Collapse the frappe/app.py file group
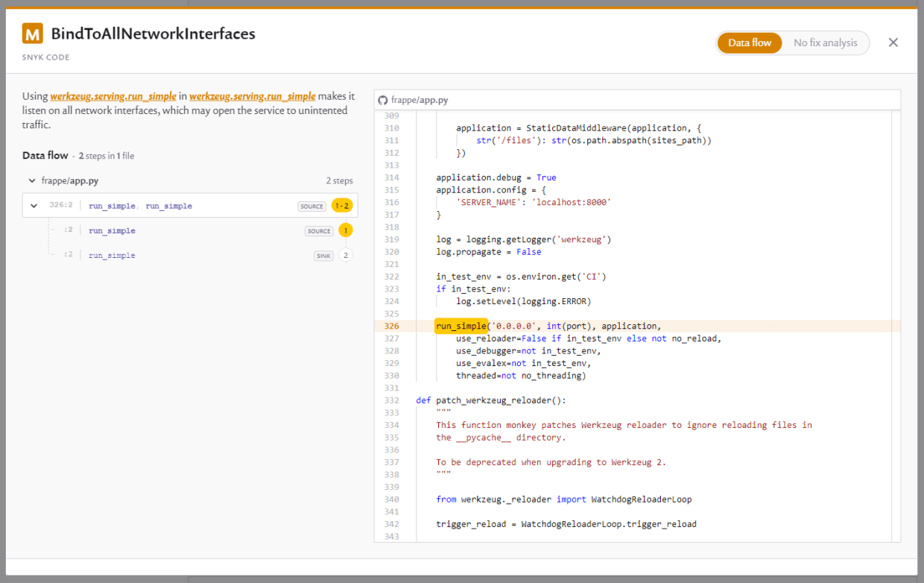Viewport: 924px width, 583px height. [32, 180]
